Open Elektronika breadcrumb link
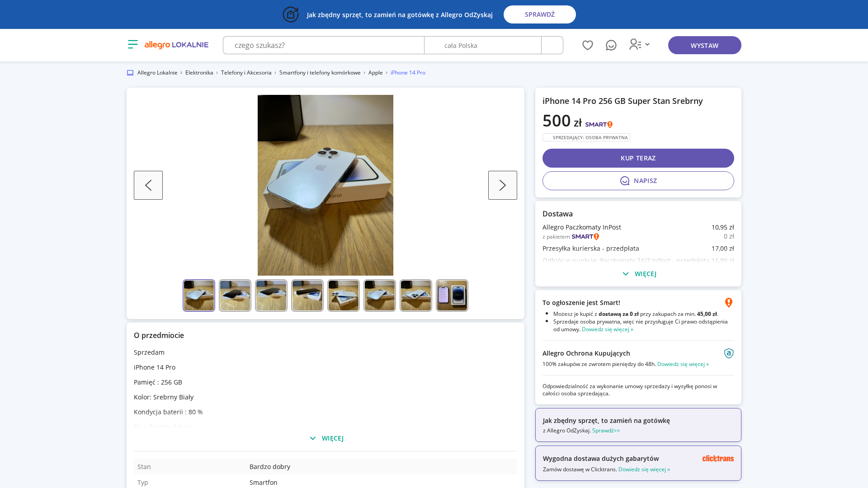 pyautogui.click(x=199, y=73)
